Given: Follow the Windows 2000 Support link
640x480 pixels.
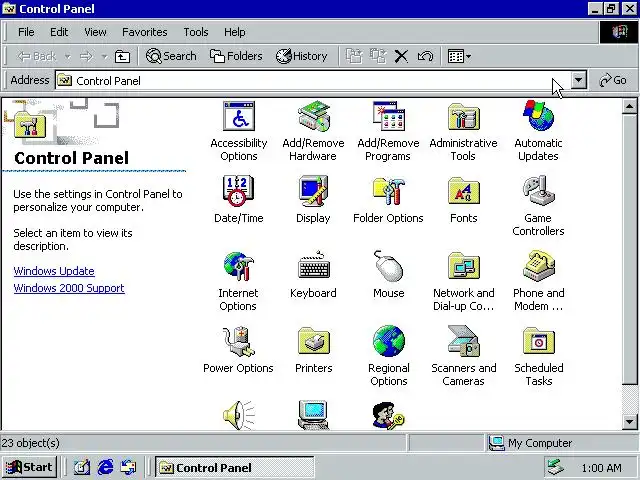Looking at the screenshot, I should (x=69, y=288).
